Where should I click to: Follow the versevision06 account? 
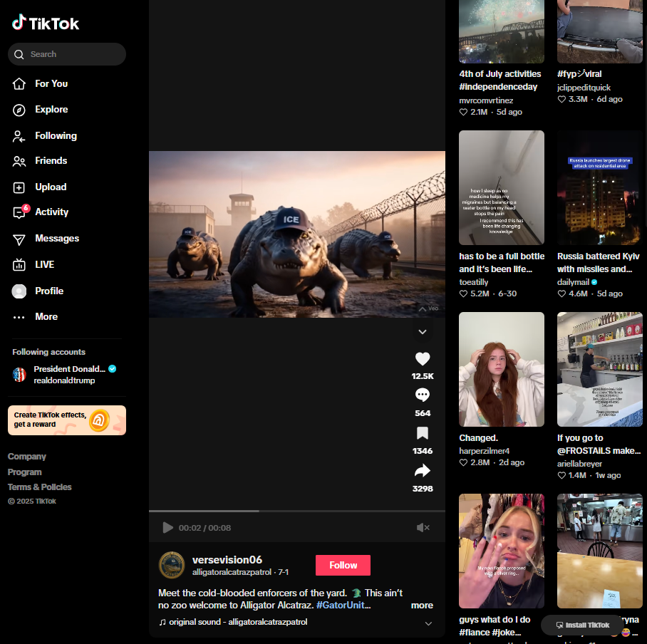343,565
